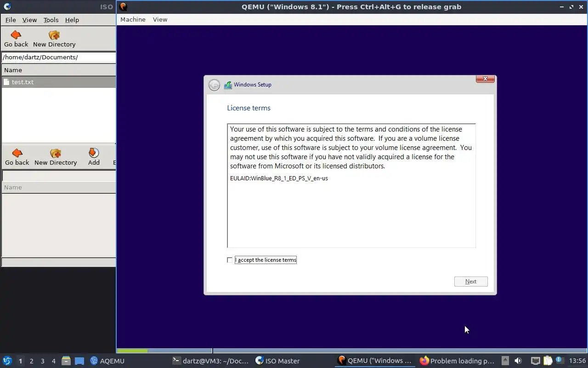This screenshot has height=368, width=588.
Task: Switch to ISO Master taskbar entry
Action: point(277,361)
